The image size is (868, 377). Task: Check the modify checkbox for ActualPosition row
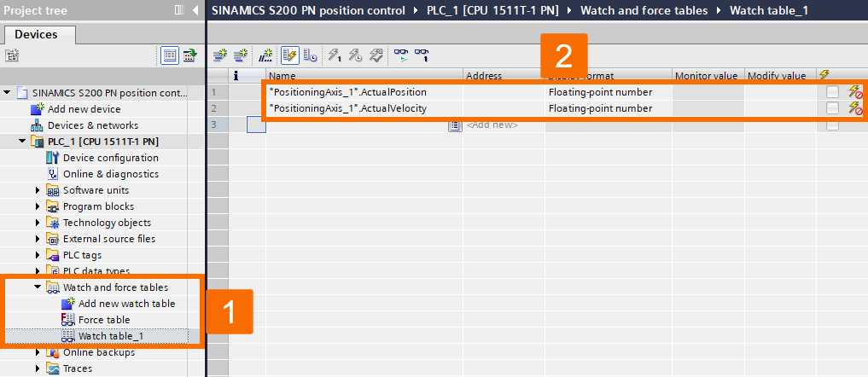832,92
